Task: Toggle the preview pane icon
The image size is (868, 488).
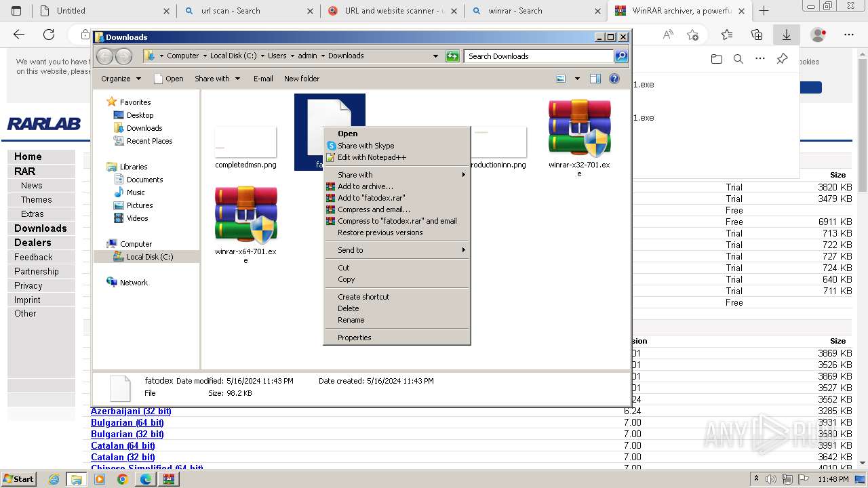Action: 595,79
